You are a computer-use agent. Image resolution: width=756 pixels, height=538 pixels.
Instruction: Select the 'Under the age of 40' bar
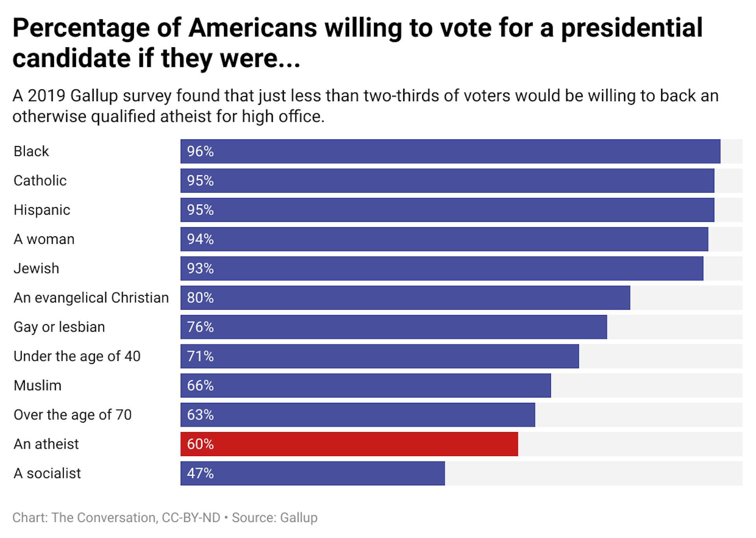pyautogui.click(x=380, y=356)
